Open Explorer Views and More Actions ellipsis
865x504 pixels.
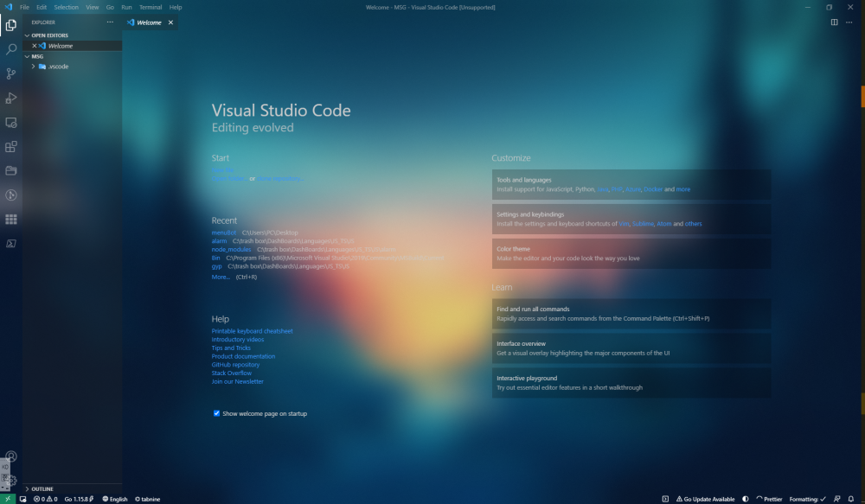tap(110, 22)
